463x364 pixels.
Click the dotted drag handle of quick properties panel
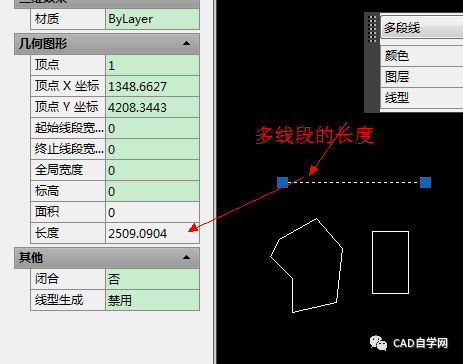(x=372, y=29)
